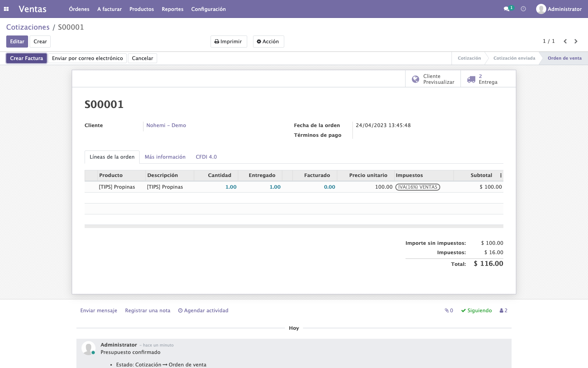Open the column options kebab icon
The width and height of the screenshot is (588, 368).
pyautogui.click(x=501, y=175)
